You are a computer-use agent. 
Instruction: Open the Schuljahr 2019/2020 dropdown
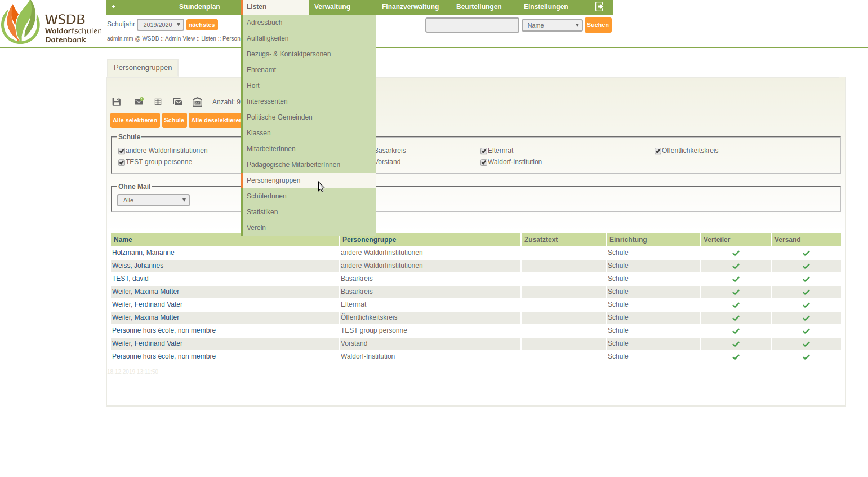click(161, 25)
